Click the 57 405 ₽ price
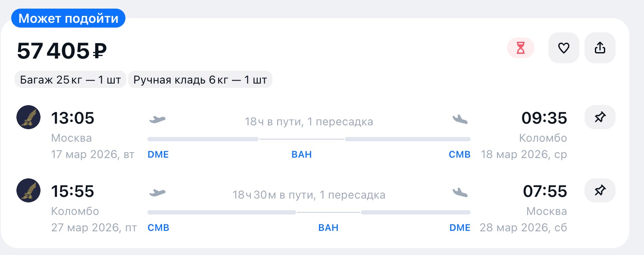The image size is (644, 255). pyautogui.click(x=62, y=51)
